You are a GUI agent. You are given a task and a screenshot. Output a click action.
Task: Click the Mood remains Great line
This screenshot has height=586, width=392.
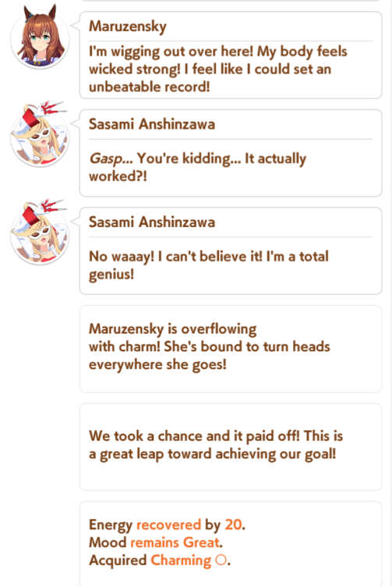click(x=156, y=542)
